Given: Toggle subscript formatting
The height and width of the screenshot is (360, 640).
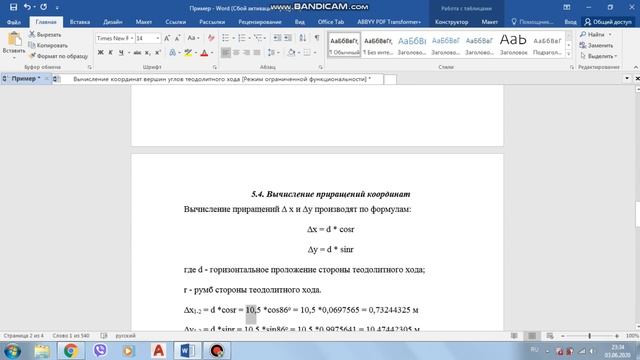Looking at the screenshot, I should 147,53.
